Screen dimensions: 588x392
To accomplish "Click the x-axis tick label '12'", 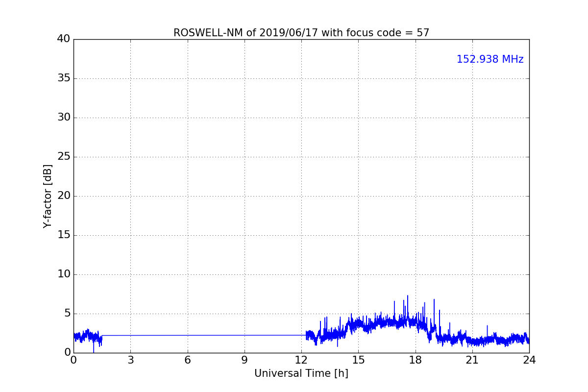I will [301, 360].
